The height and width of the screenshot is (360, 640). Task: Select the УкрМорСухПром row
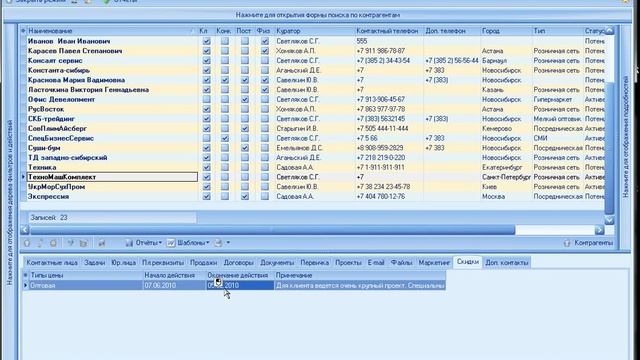[314, 187]
